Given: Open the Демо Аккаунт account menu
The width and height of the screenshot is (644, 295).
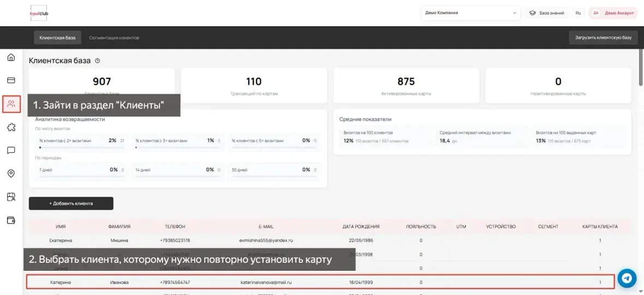Looking at the screenshot, I should [x=615, y=13].
